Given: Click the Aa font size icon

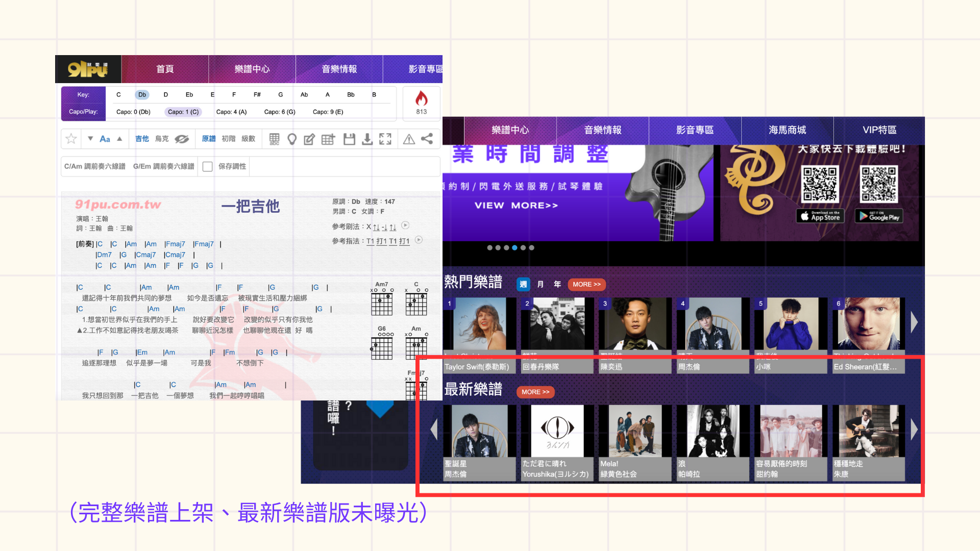Looking at the screenshot, I should click(105, 139).
